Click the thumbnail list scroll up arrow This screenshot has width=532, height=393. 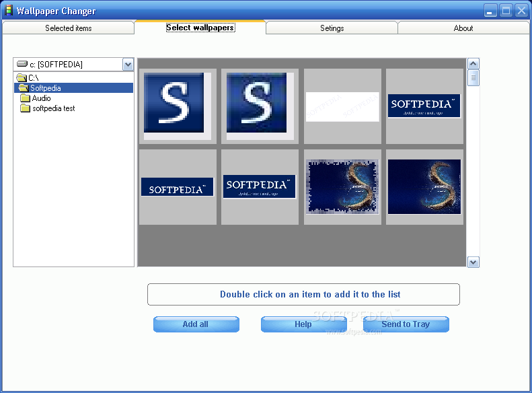[473, 63]
